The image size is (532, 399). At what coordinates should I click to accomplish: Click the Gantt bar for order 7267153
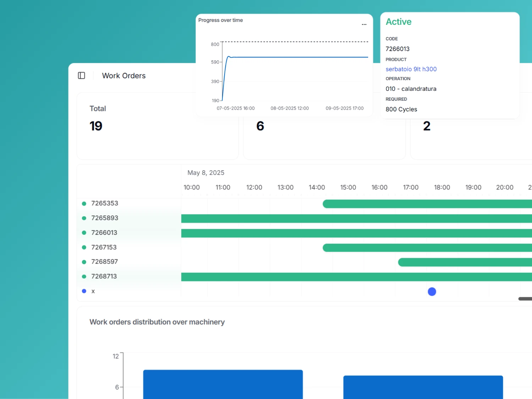(x=427, y=248)
